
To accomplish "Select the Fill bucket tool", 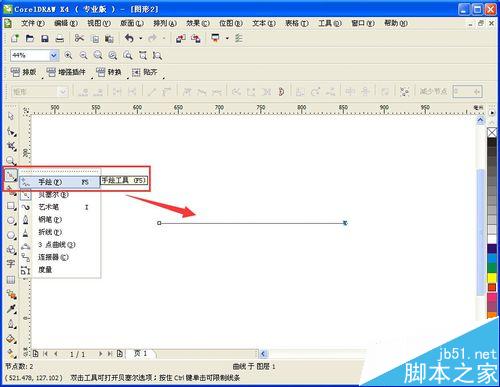I will click(11, 339).
